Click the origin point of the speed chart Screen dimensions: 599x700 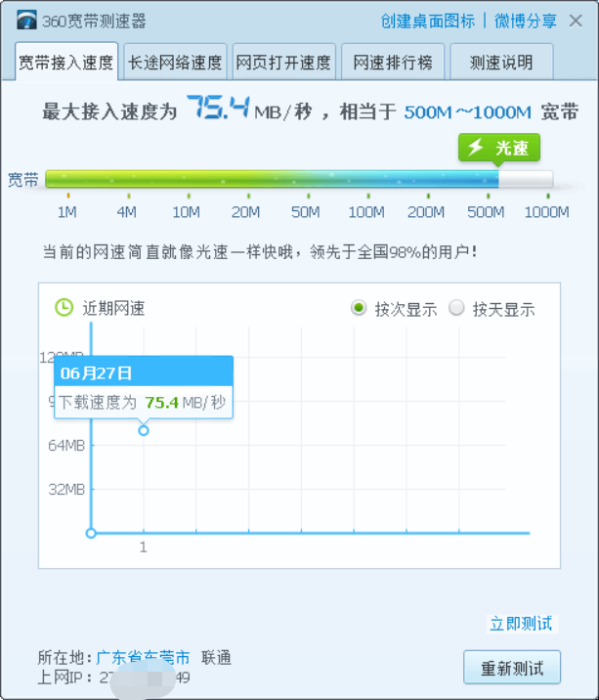(91, 533)
